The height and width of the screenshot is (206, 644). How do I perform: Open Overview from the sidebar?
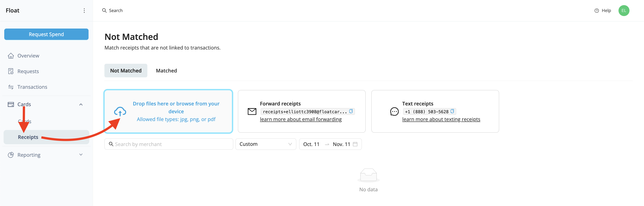28,56
